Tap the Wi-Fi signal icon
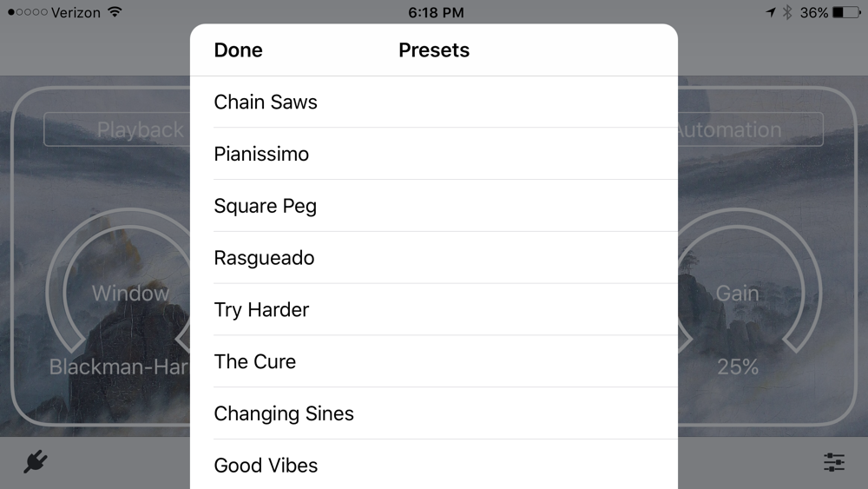This screenshot has height=489, width=868. tap(115, 11)
